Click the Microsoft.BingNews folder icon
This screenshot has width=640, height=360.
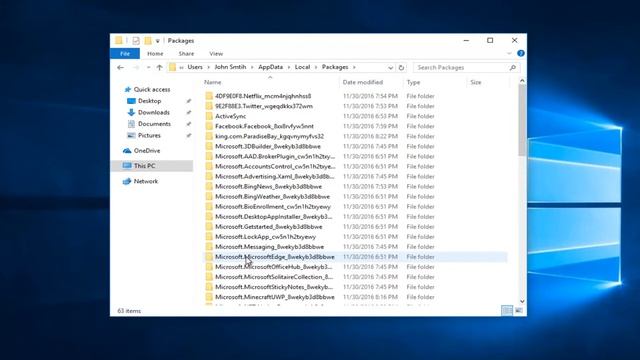[x=209, y=187]
